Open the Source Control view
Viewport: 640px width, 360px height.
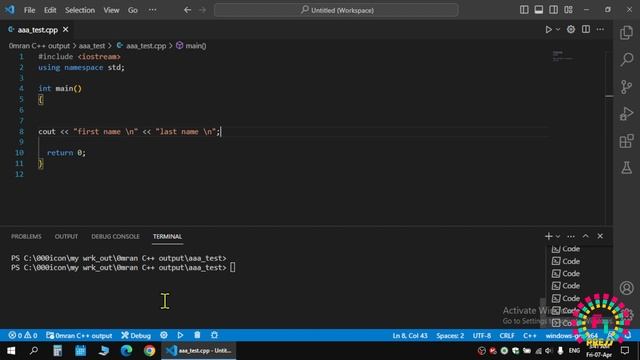(627, 87)
